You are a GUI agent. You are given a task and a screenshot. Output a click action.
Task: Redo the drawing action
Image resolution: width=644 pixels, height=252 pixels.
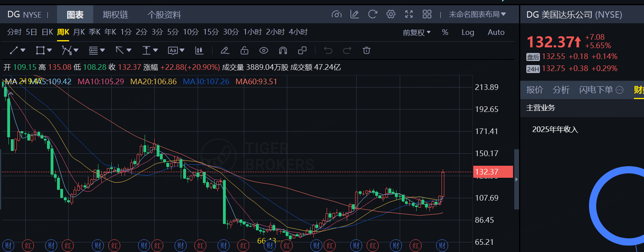pos(347,51)
